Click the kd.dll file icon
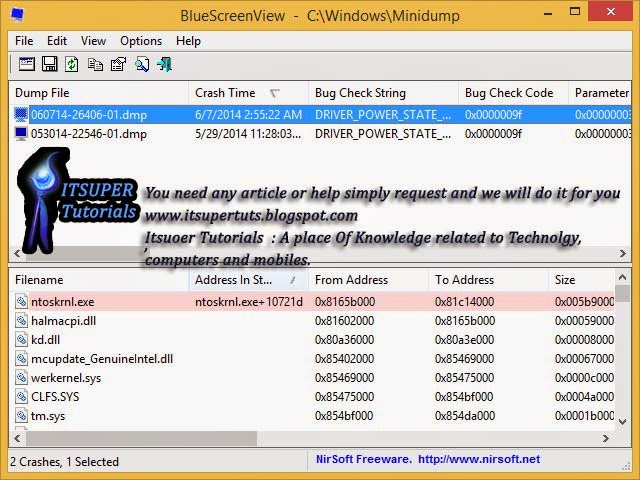The image size is (640, 480). coord(21,340)
